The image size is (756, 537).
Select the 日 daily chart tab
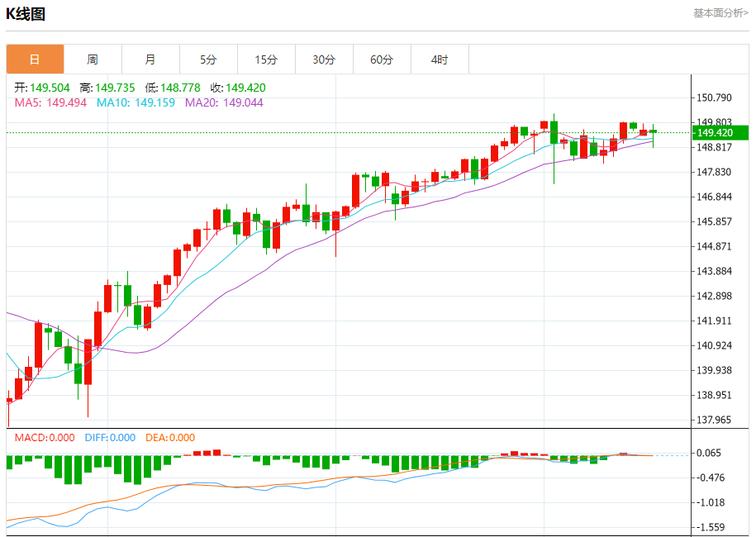pyautogui.click(x=35, y=59)
